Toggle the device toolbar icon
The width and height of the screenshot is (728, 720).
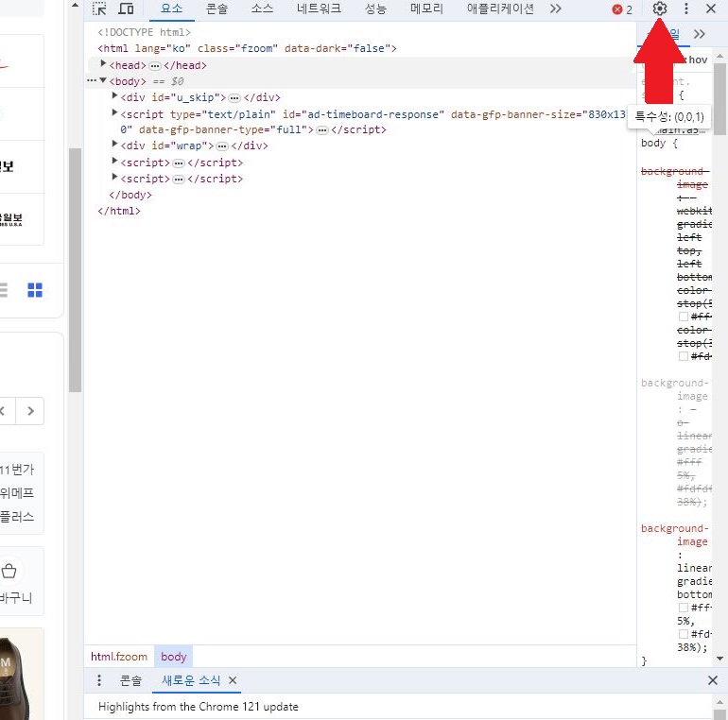point(126,9)
